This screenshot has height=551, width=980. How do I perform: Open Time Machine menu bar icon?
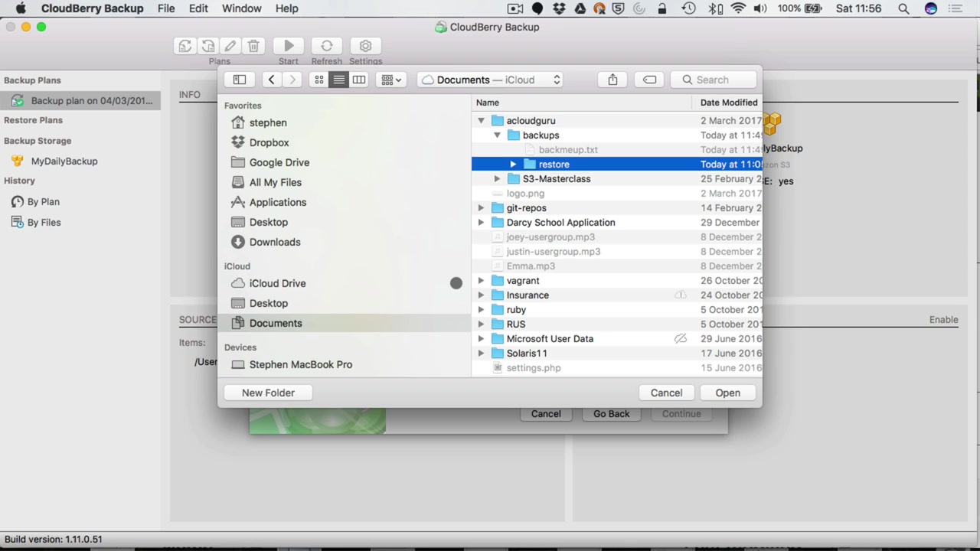[x=688, y=8]
